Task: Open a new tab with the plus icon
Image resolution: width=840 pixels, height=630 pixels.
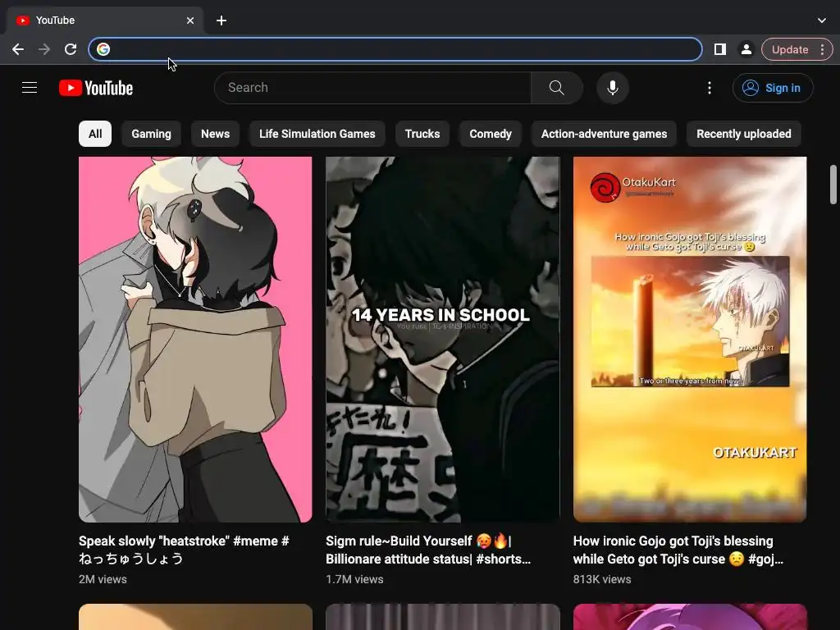Action: point(221,21)
